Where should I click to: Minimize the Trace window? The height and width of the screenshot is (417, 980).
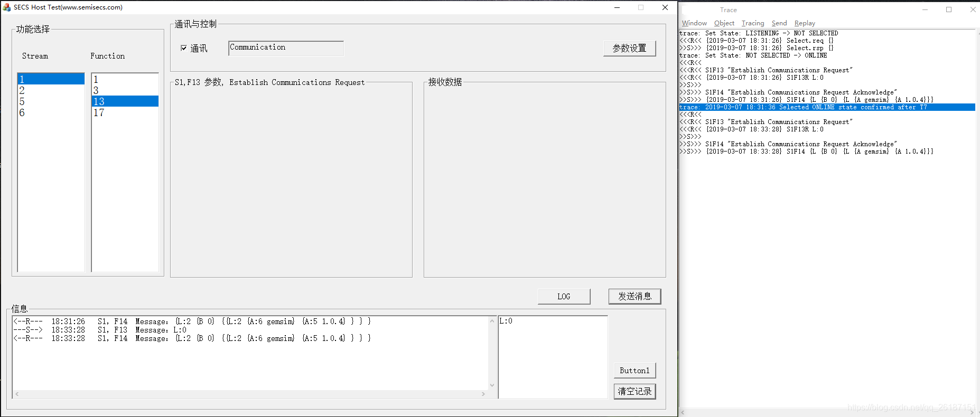point(925,10)
